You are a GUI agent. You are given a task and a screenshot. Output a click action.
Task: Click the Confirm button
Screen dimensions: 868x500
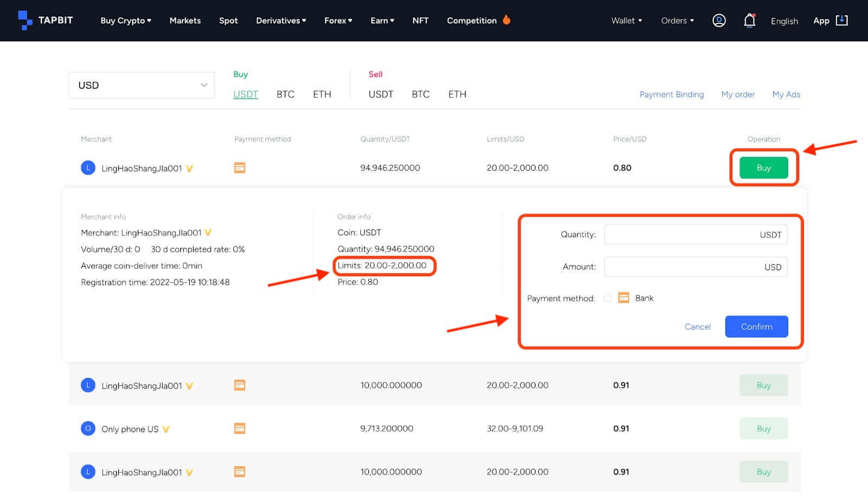(x=756, y=326)
